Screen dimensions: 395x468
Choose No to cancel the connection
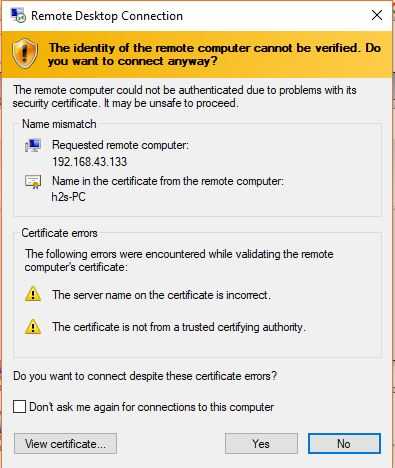coord(344,444)
